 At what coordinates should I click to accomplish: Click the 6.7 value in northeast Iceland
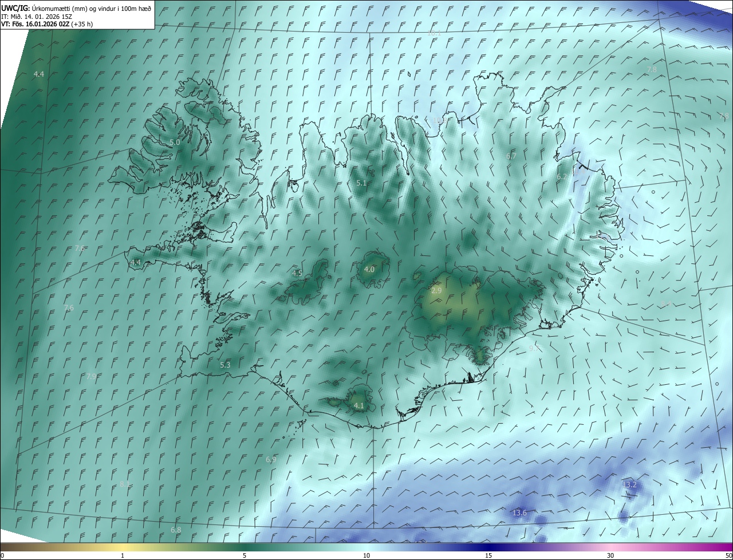tap(511, 156)
